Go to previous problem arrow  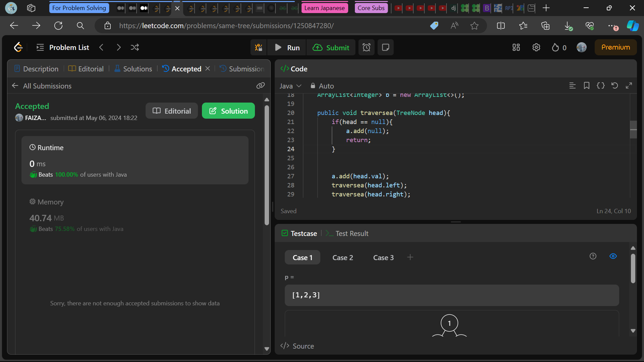click(x=101, y=47)
